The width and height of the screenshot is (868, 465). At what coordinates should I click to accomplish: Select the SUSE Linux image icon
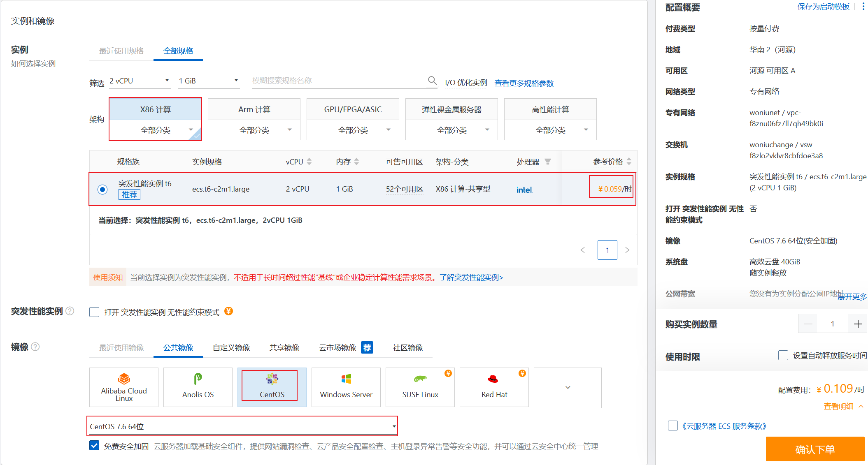tap(420, 379)
